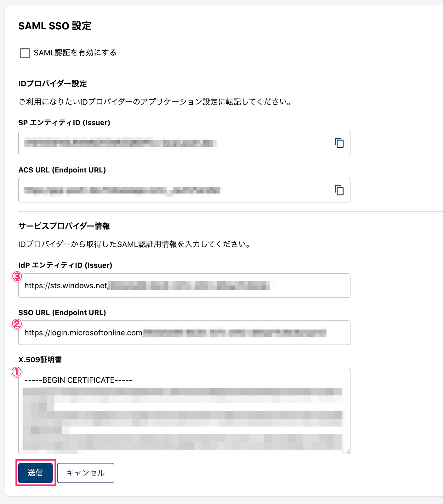Screen dimensions: 443x504
Task: Click the BEGIN CERTIFICATE line in the textarea
Action: (x=78, y=380)
